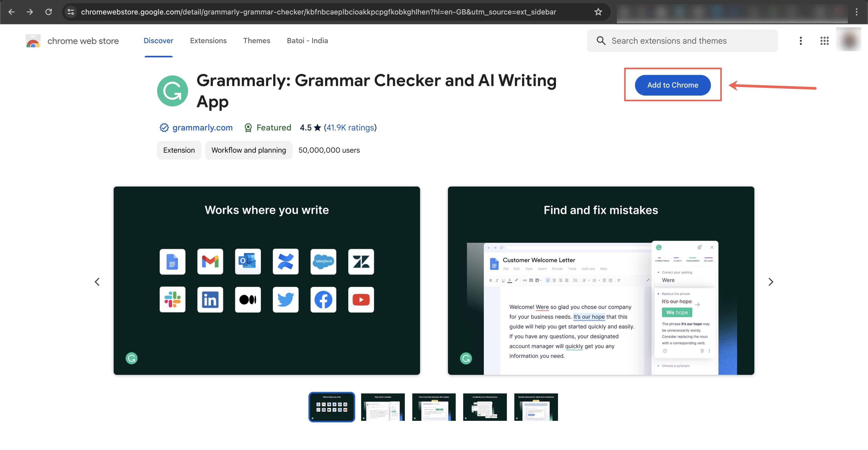Open the Chrome browser three-dot menu
This screenshot has width=868, height=450.
(x=856, y=12)
